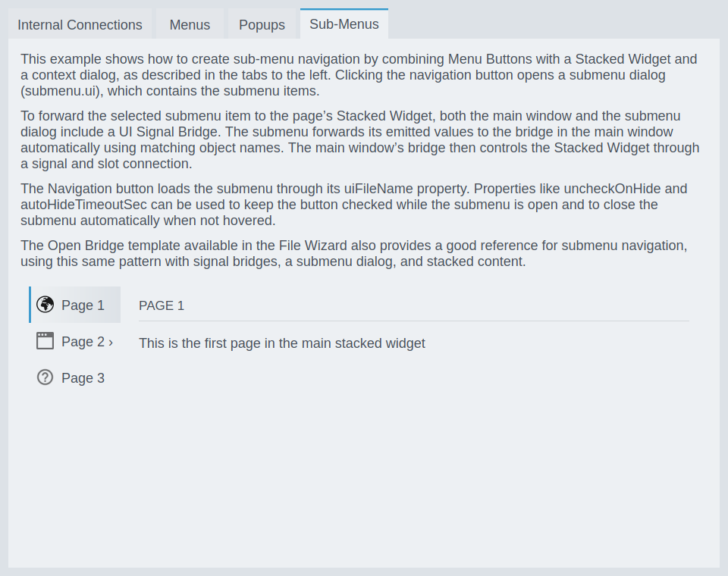The height and width of the screenshot is (576, 728).
Task: Open the Menus tab
Action: (x=190, y=25)
